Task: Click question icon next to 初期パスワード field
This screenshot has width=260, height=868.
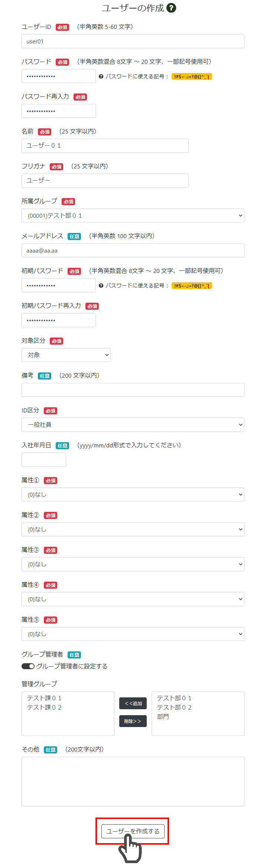Action: 101,286
